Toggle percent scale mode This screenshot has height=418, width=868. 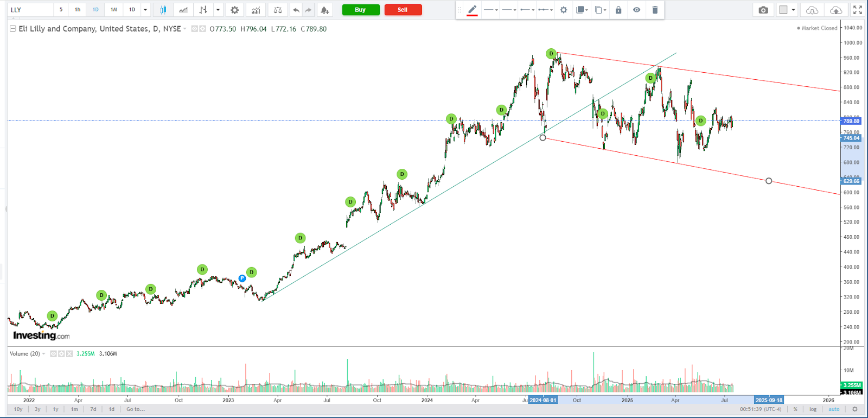coord(795,409)
